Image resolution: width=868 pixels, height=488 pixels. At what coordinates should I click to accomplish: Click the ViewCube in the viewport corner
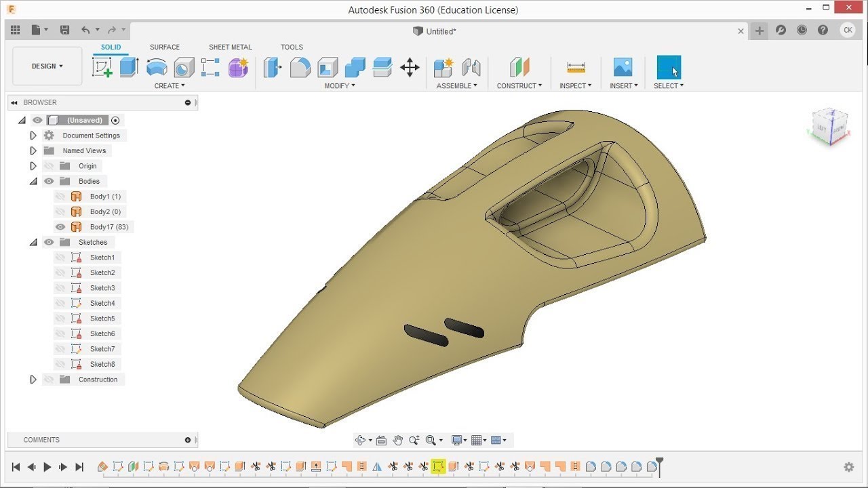point(829,127)
